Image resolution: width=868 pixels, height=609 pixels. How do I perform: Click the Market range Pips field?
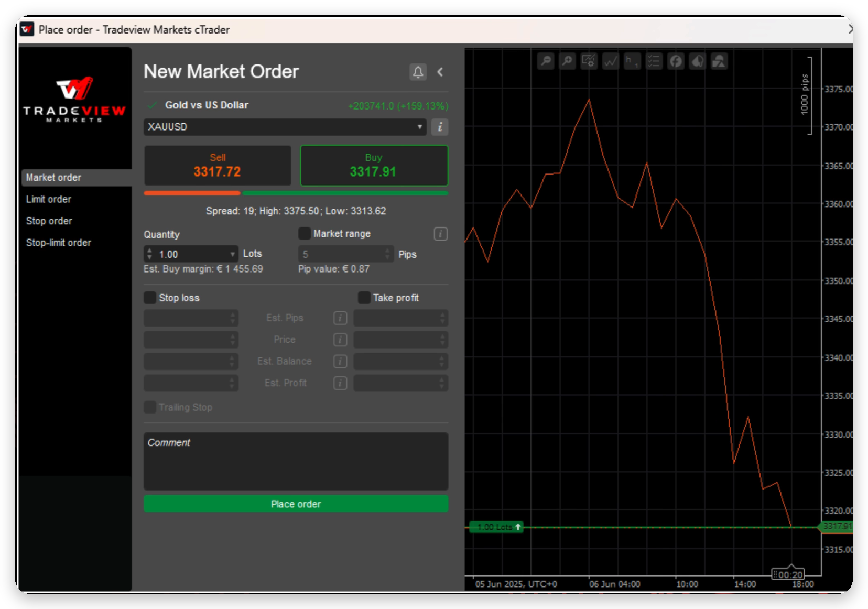345,254
